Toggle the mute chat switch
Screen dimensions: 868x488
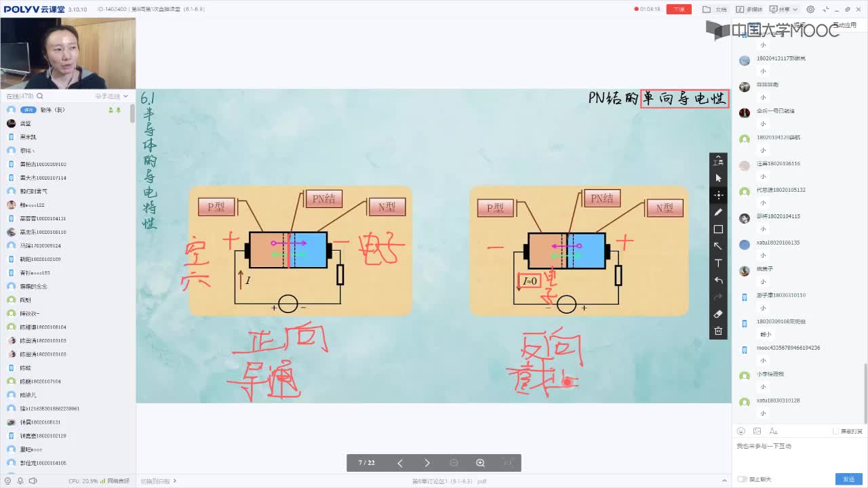pyautogui.click(x=743, y=479)
